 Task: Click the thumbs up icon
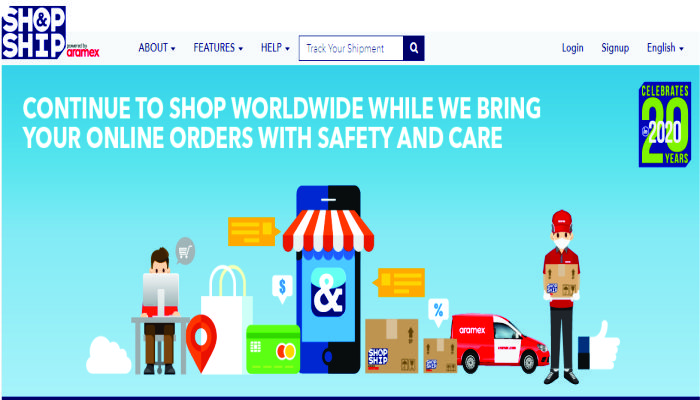(x=599, y=345)
